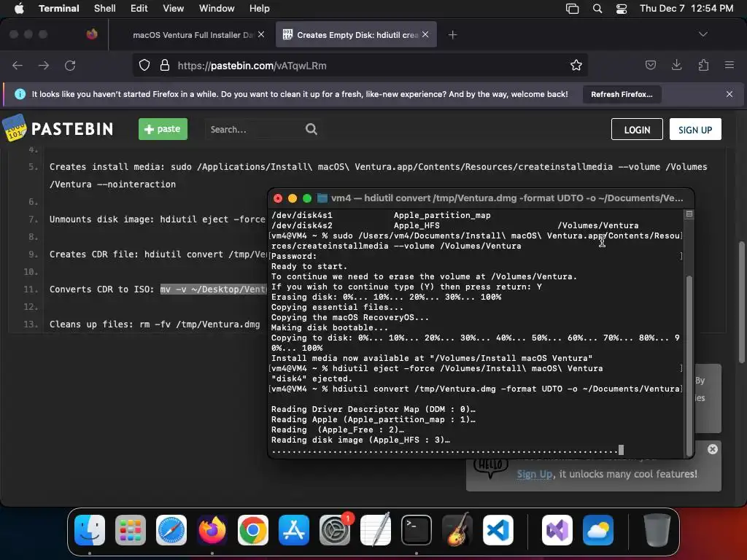The image size is (747, 560).
Task: Open Launchpad from the Dock
Action: click(x=131, y=530)
